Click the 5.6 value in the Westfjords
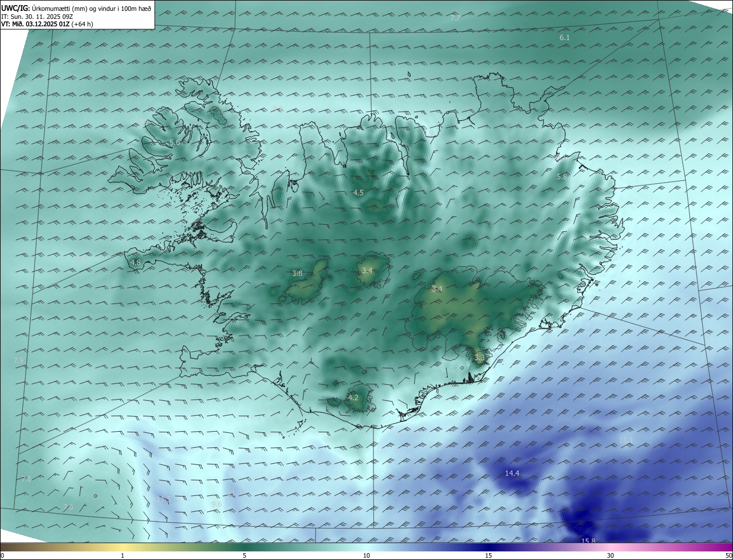Image resolution: width=733 pixels, height=560 pixels. click(175, 142)
